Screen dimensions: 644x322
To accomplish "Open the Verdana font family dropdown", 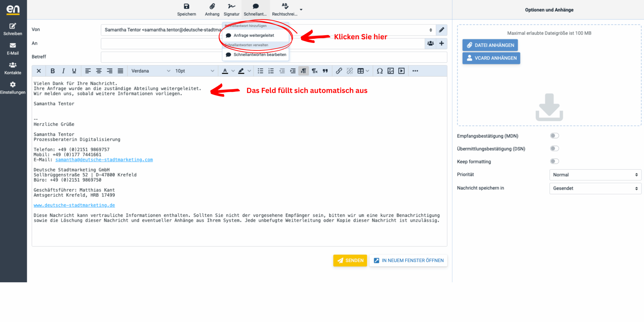I will point(150,71).
